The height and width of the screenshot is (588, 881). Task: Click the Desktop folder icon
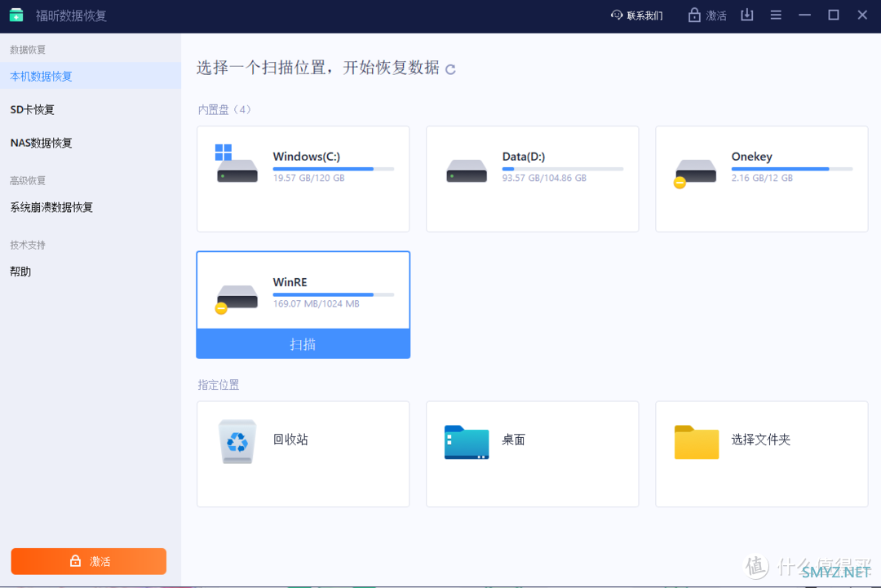[x=467, y=442]
